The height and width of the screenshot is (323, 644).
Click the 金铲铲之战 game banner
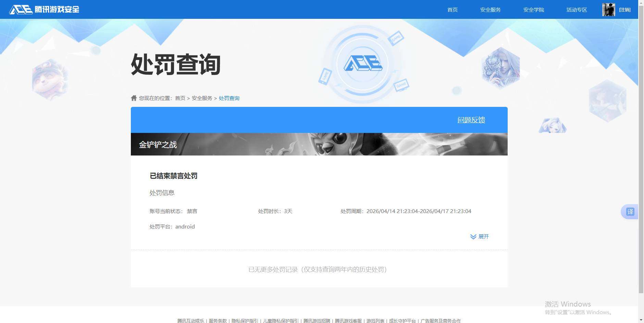tap(319, 144)
